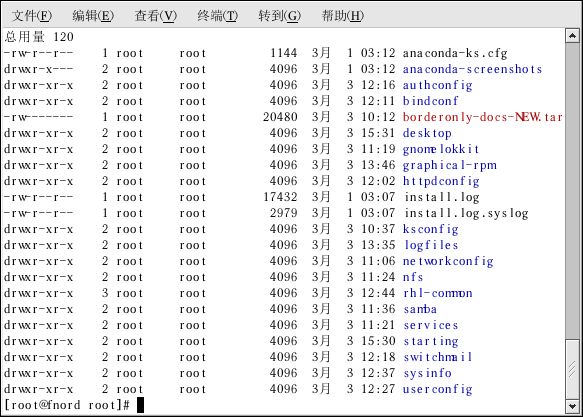
Task: Click the anaconda-ks.cfg filename
Action: tap(455, 53)
